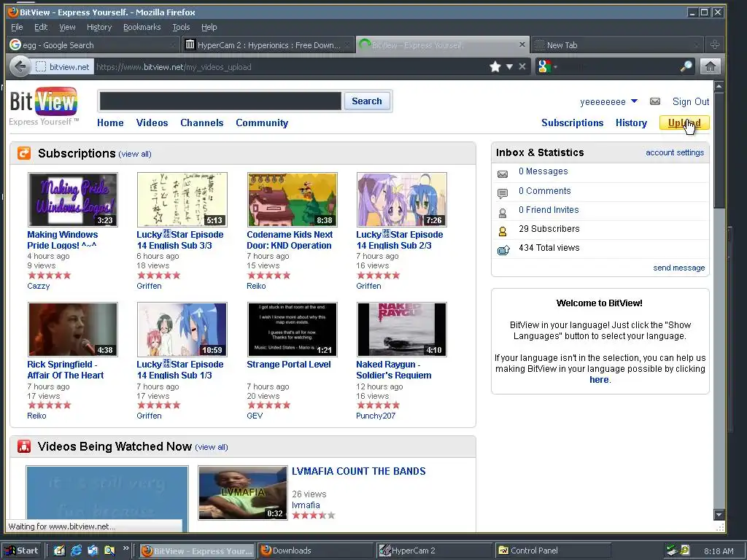Open Rick Springfield Affair Of The Heart thumbnail

coord(73,330)
